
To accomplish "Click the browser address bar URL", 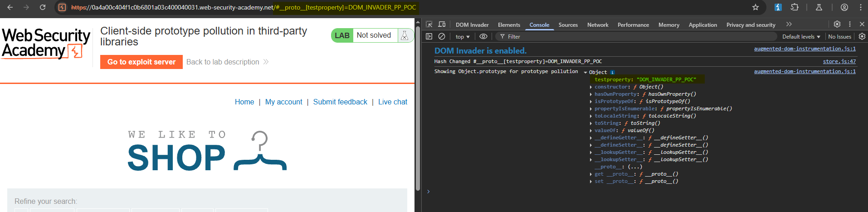I will tap(244, 7).
